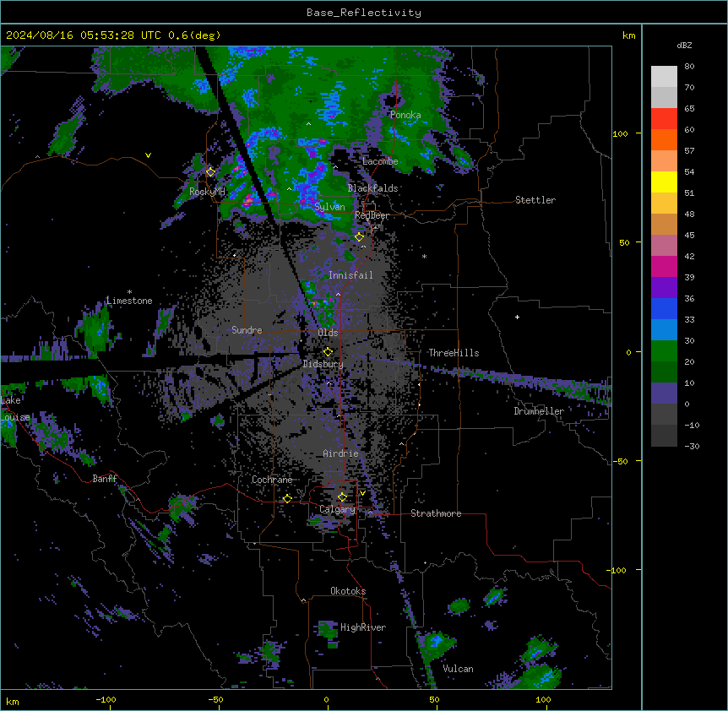Click the Sundre city label
The image size is (728, 711).
tap(247, 330)
